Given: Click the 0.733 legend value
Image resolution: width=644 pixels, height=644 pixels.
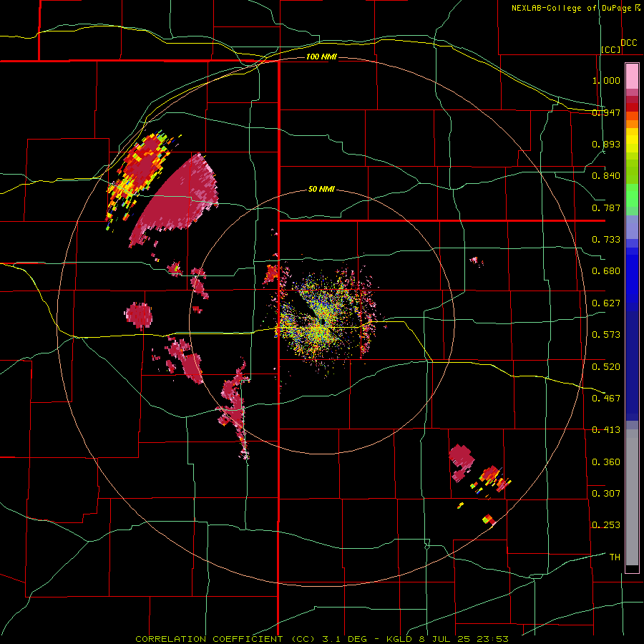Looking at the screenshot, I should 606,240.
